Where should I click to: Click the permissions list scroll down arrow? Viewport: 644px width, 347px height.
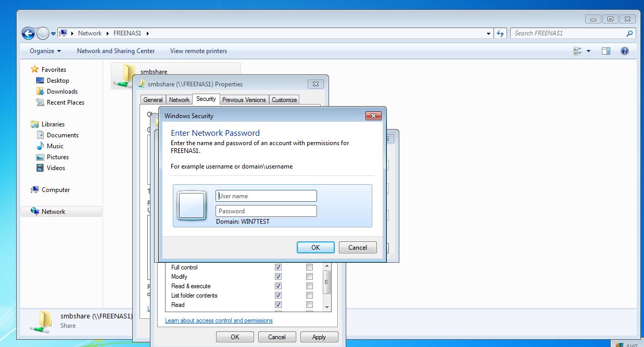(x=327, y=307)
